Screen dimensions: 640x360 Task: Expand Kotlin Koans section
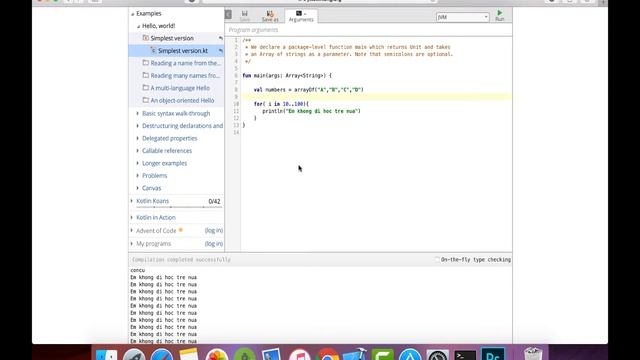(x=132, y=201)
